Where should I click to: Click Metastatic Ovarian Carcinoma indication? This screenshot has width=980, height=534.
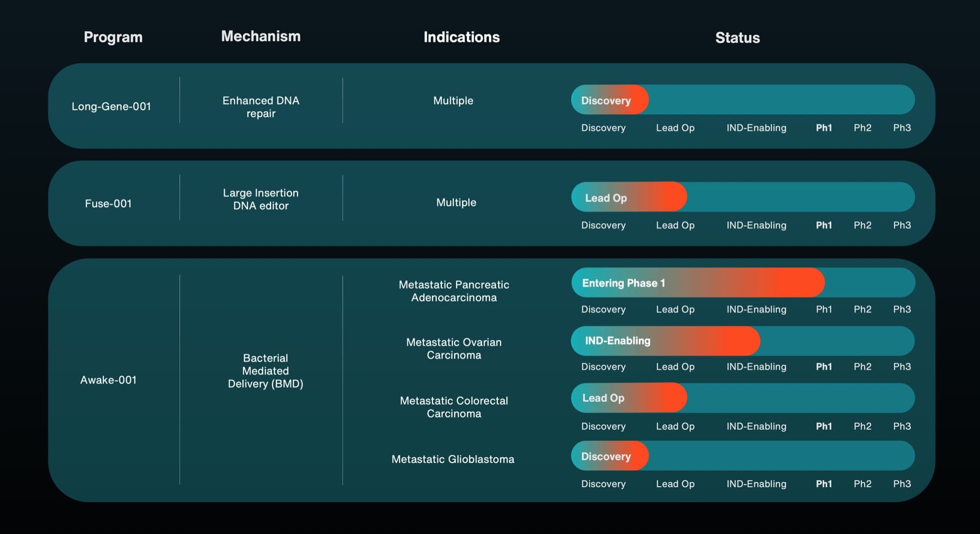pos(454,349)
